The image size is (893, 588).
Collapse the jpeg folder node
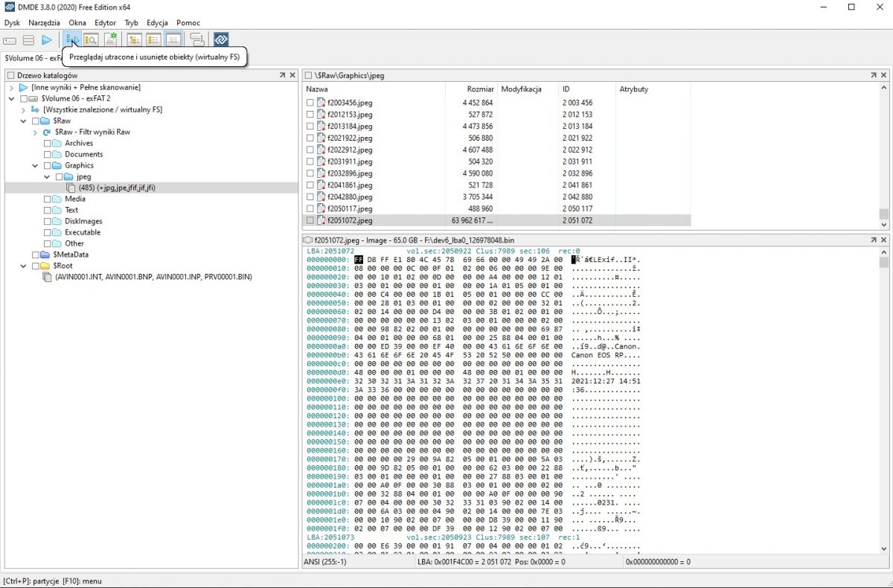pos(47,176)
